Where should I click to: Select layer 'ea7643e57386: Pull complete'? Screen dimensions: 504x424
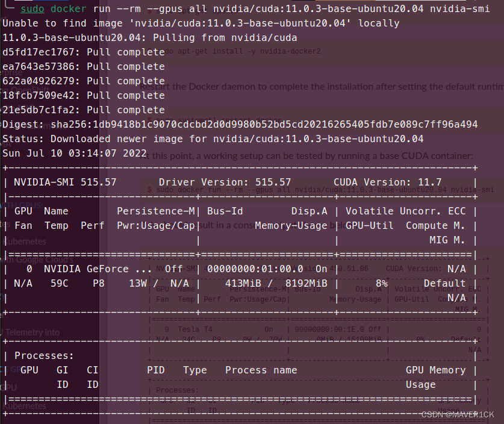pos(84,66)
